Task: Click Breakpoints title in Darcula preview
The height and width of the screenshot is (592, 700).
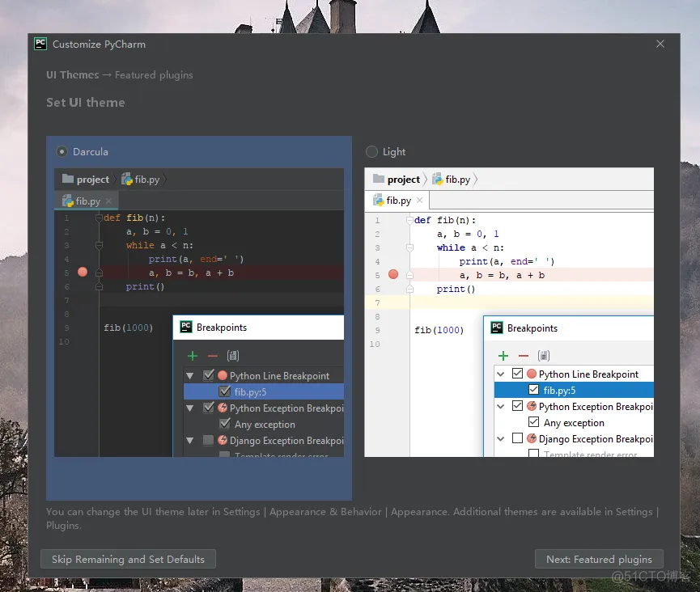Action: [x=222, y=328]
